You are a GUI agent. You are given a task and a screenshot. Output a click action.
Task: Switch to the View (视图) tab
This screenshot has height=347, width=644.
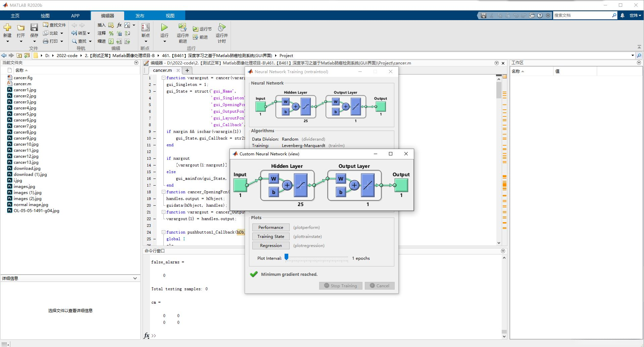[x=170, y=16]
